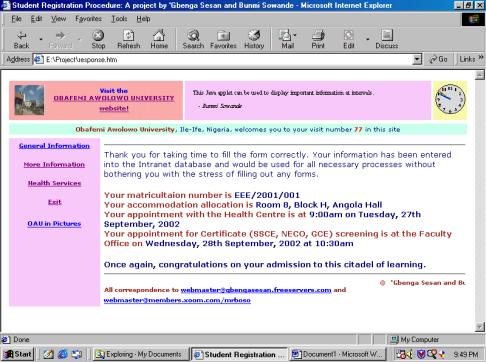Viewport: 486px width, 362px height.
Task: Stop loading the page with Stop
Action: pyautogui.click(x=98, y=39)
